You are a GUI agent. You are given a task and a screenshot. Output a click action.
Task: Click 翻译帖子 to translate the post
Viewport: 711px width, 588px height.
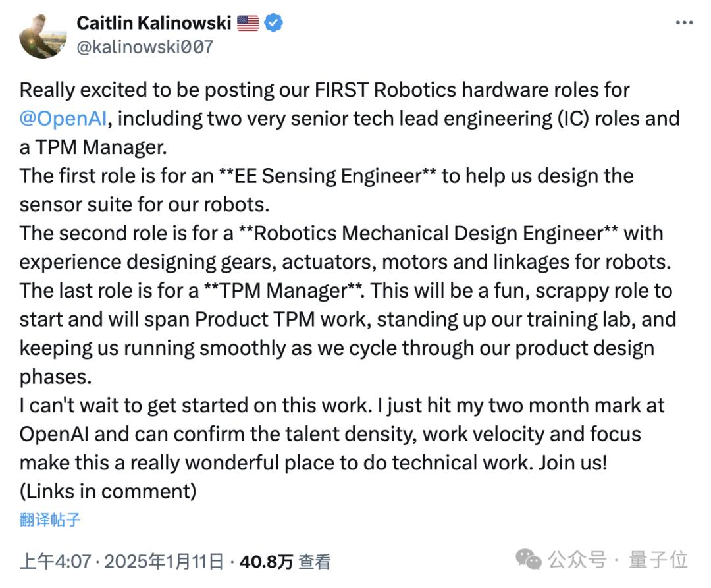pos(50,520)
